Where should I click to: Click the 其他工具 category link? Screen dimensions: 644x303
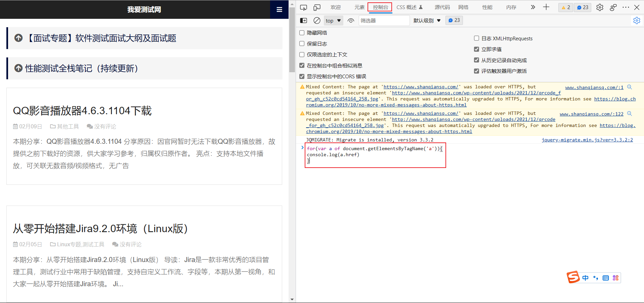[68, 126]
